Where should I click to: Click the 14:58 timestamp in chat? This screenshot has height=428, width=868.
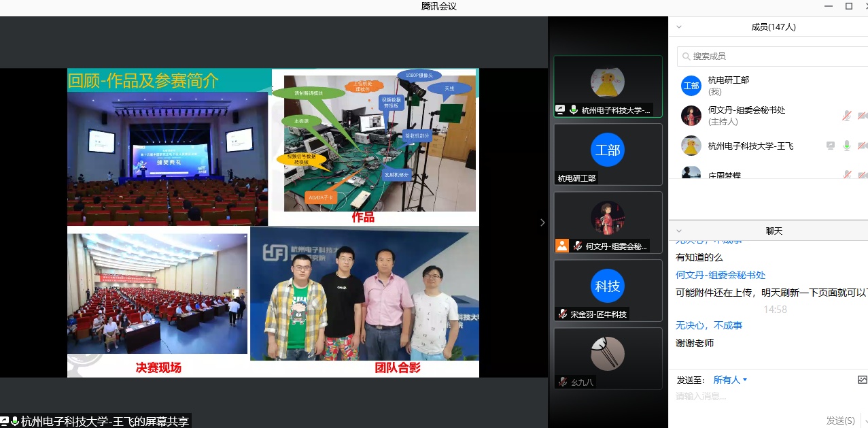pyautogui.click(x=775, y=309)
